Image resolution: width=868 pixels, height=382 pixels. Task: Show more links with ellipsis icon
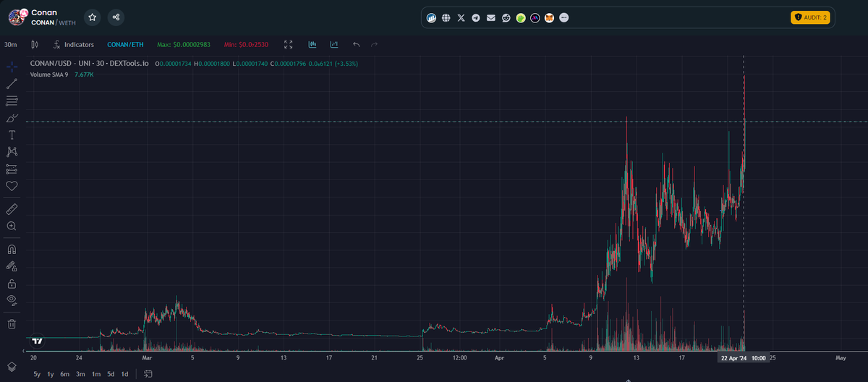(564, 17)
